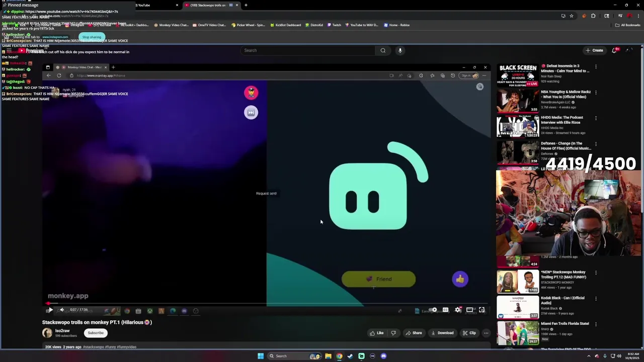Open options for Miami Fan Trolls video
Viewport: 644px width, 362px height.
(x=596, y=324)
